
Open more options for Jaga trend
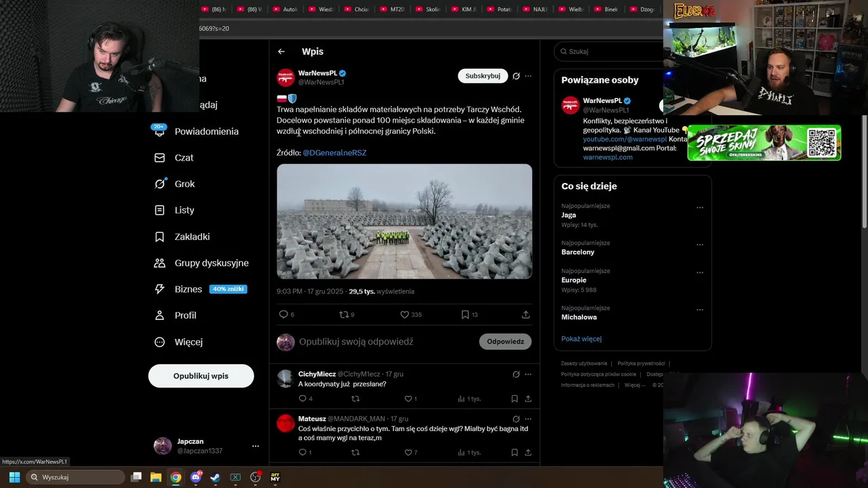tap(700, 208)
